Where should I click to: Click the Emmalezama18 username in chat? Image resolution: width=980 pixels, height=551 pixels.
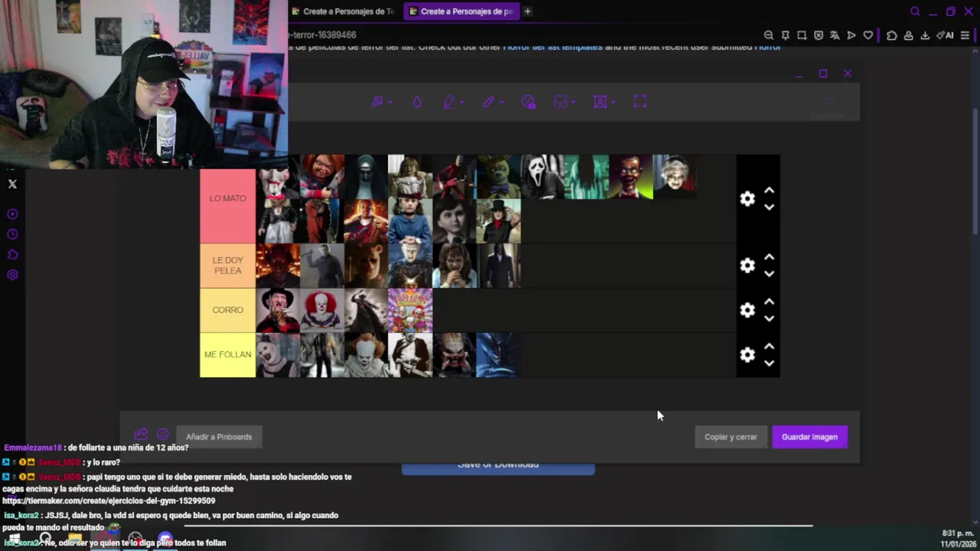click(x=33, y=448)
